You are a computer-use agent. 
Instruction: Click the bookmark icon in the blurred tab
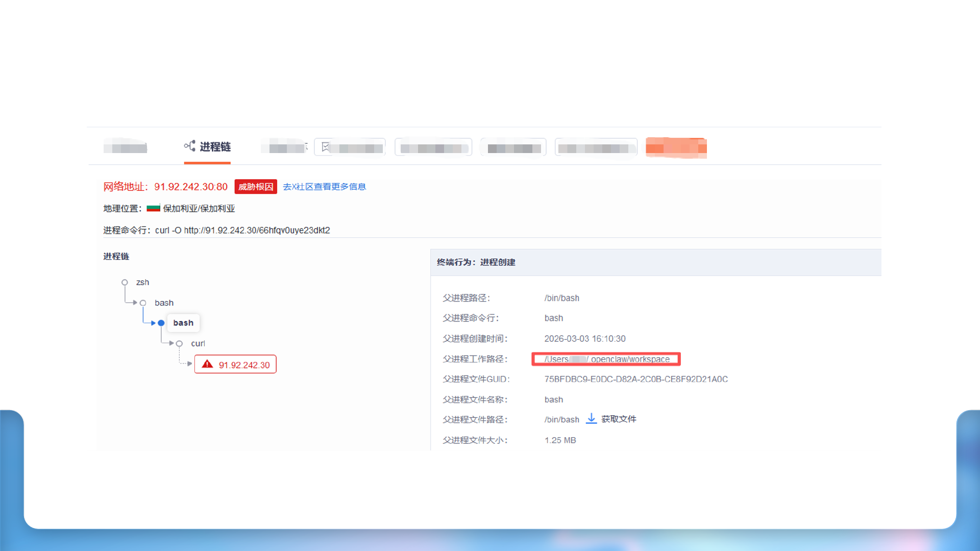click(325, 146)
